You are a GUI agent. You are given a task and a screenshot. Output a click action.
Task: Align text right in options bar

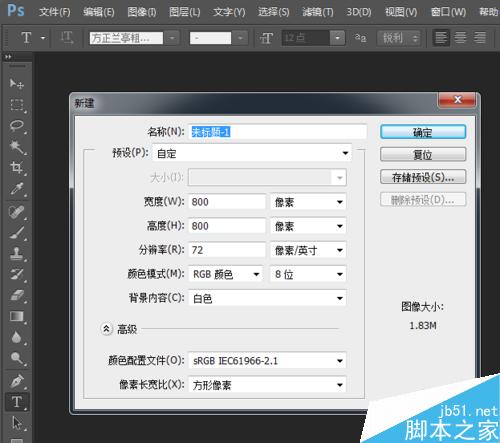480,38
